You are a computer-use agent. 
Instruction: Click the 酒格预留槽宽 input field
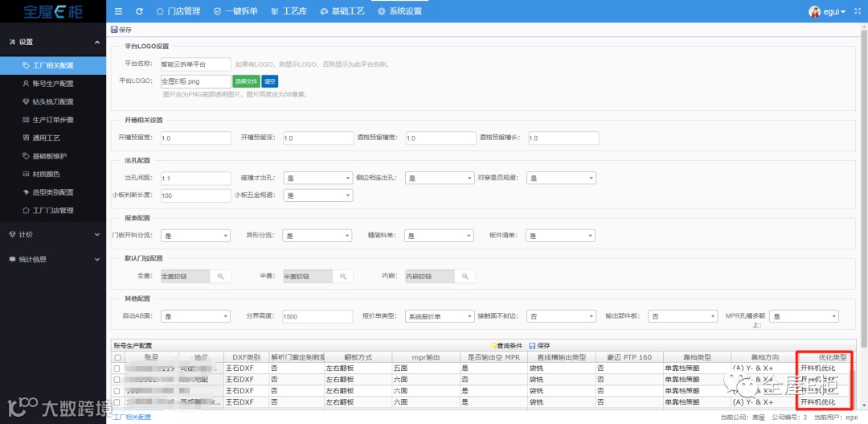440,138
